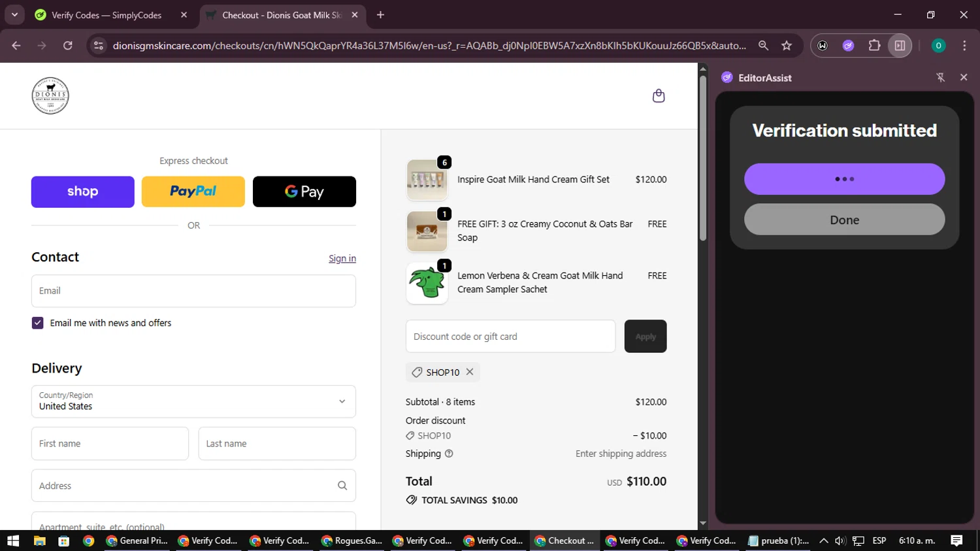Open the Extensions puzzle icon
This screenshot has height=551, width=980.
[x=874, y=45]
